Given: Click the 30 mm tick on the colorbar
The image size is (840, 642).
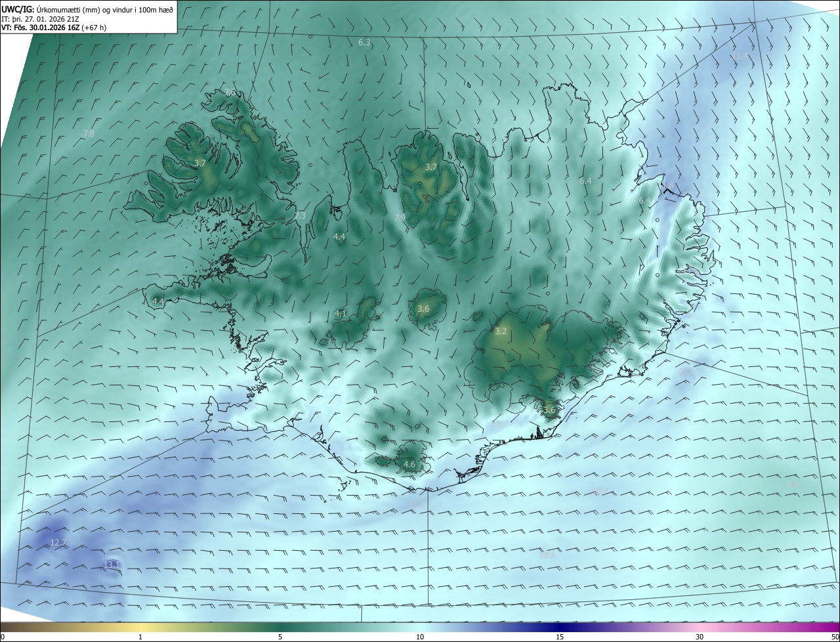Looking at the screenshot, I should point(700,637).
